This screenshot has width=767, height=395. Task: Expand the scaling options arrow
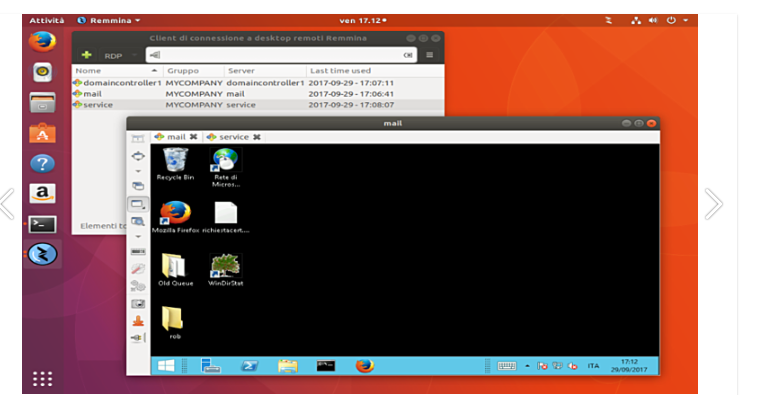coord(138,236)
